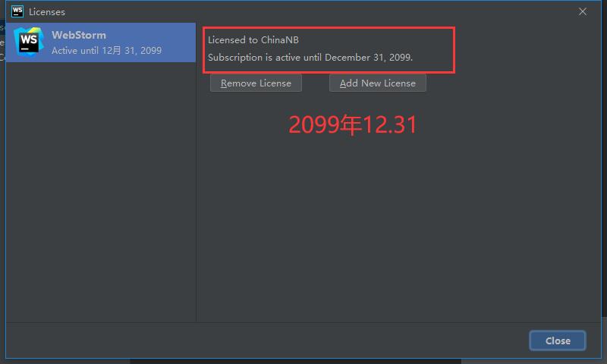Click the 'Licenses' dialog title text
This screenshot has height=364, width=607.
(x=47, y=12)
